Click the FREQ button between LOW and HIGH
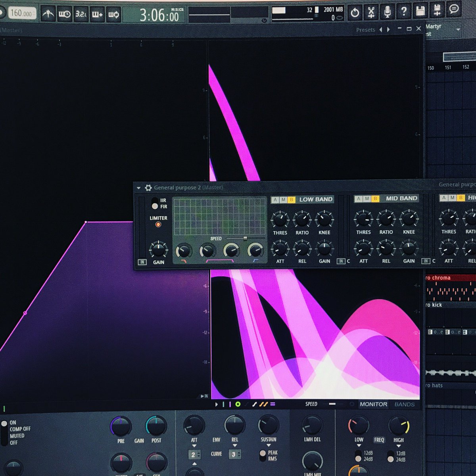Screen dimensions: 476x476 [x=379, y=440]
